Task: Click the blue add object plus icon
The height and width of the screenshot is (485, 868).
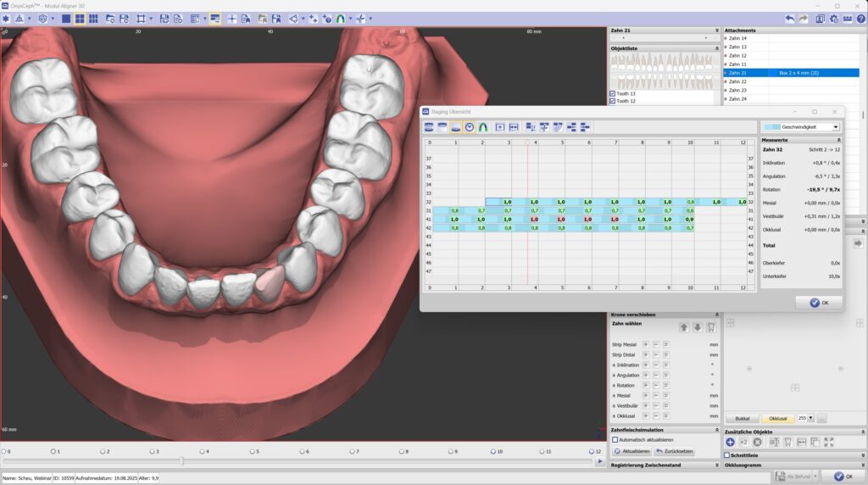Action: (730, 442)
